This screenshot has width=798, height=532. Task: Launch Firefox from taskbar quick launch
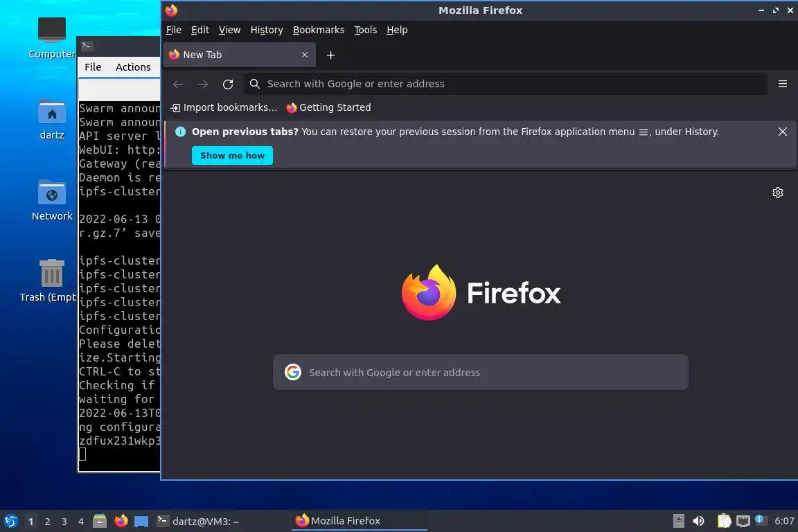[x=121, y=521]
